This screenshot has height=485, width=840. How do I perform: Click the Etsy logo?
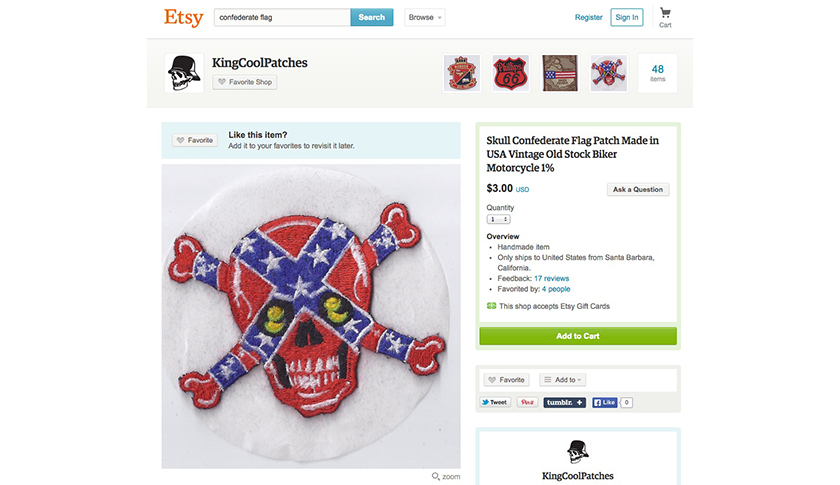[183, 17]
